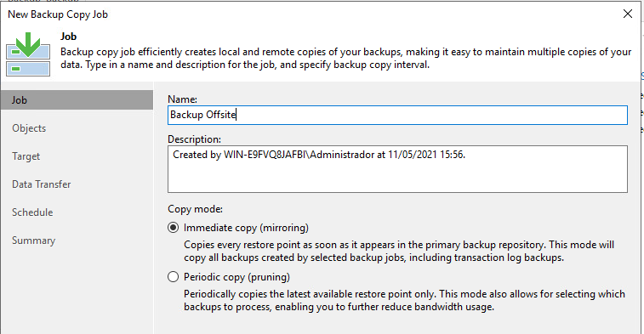Screen dimensions: 644x334
Task: Select the Immediate copy (mirroring) radio button
Action: coord(174,228)
